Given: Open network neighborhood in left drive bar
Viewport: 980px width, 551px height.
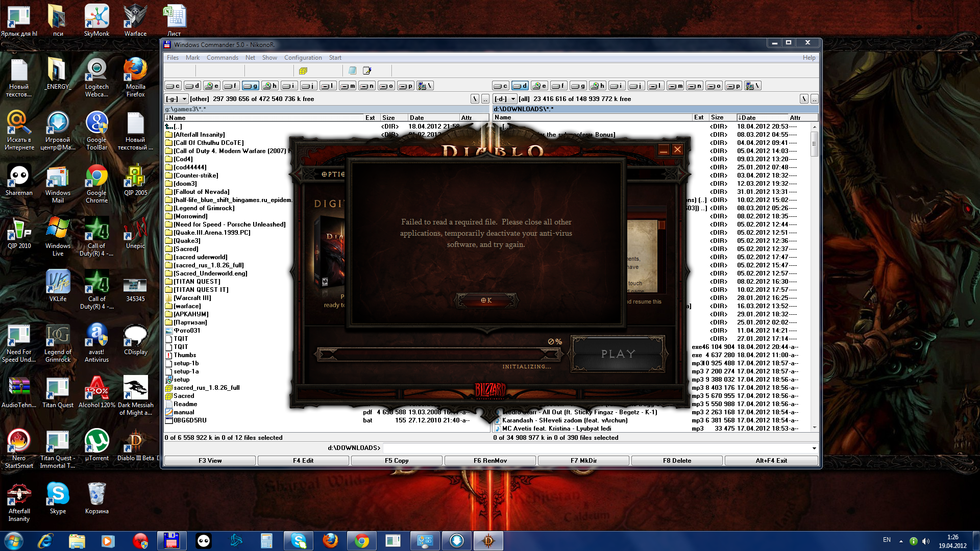Looking at the screenshot, I should [425, 86].
